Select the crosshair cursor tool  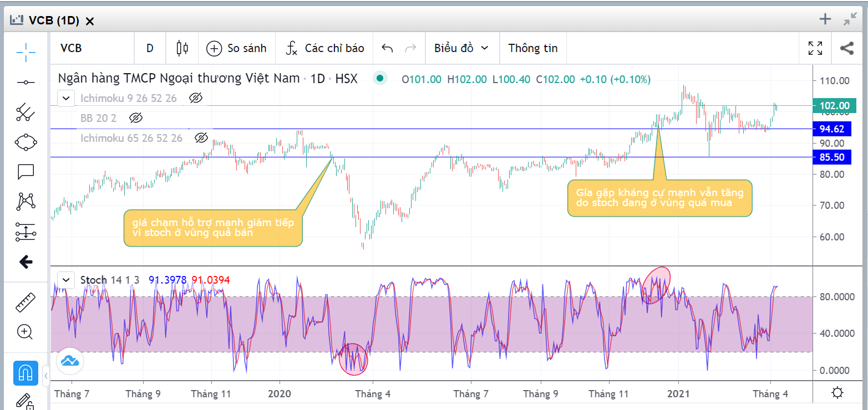point(26,52)
